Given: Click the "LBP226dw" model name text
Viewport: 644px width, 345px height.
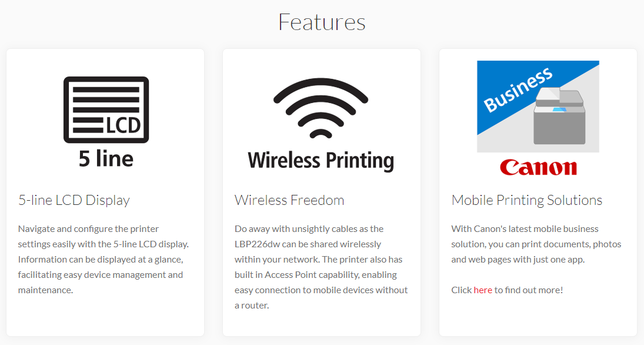Looking at the screenshot, I should coord(259,244).
